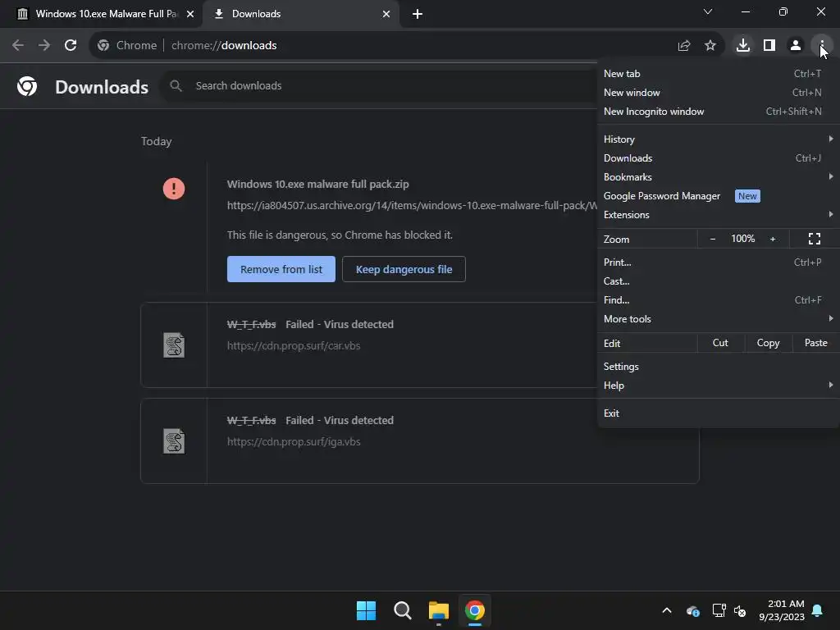Show hidden system tray icons
The width and height of the screenshot is (840, 630).
[667, 610]
